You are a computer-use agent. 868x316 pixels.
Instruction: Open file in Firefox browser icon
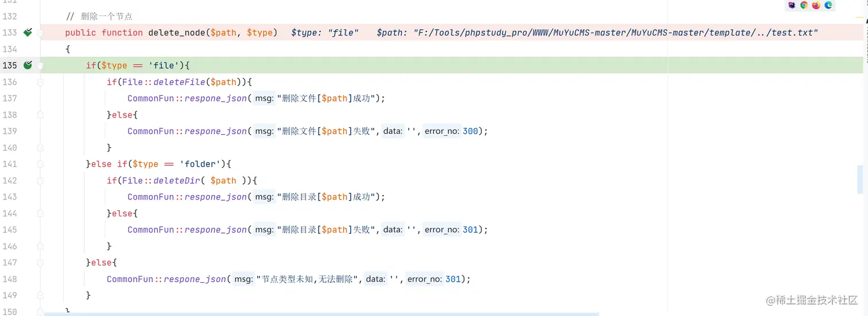(816, 5)
